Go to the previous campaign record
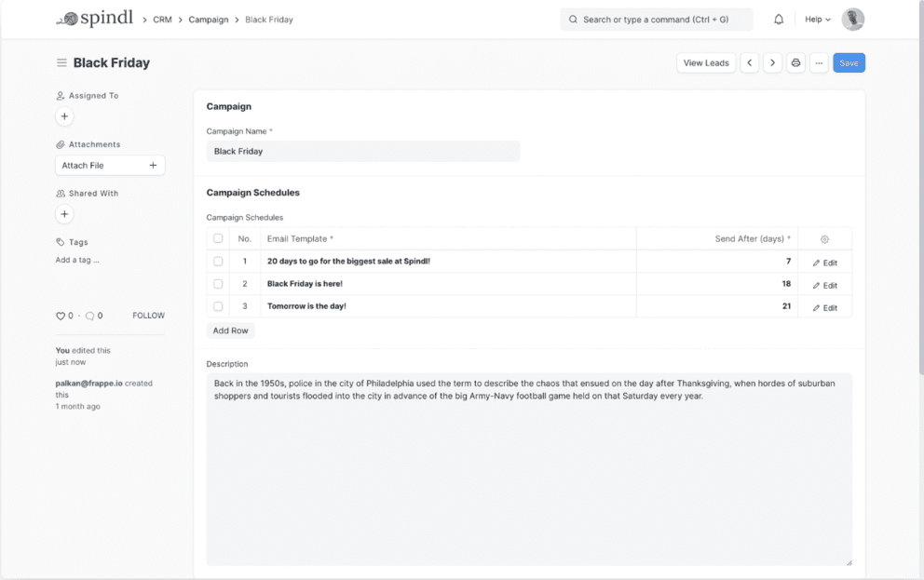 coord(750,63)
